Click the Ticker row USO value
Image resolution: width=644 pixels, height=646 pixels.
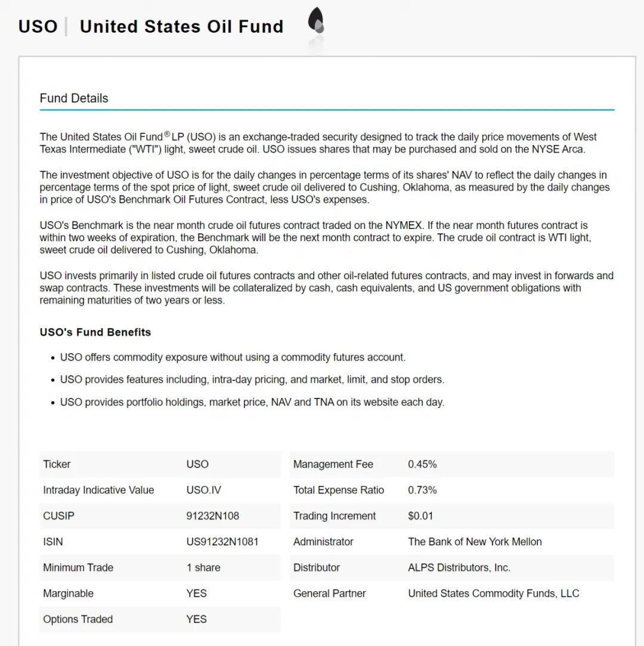point(197,464)
